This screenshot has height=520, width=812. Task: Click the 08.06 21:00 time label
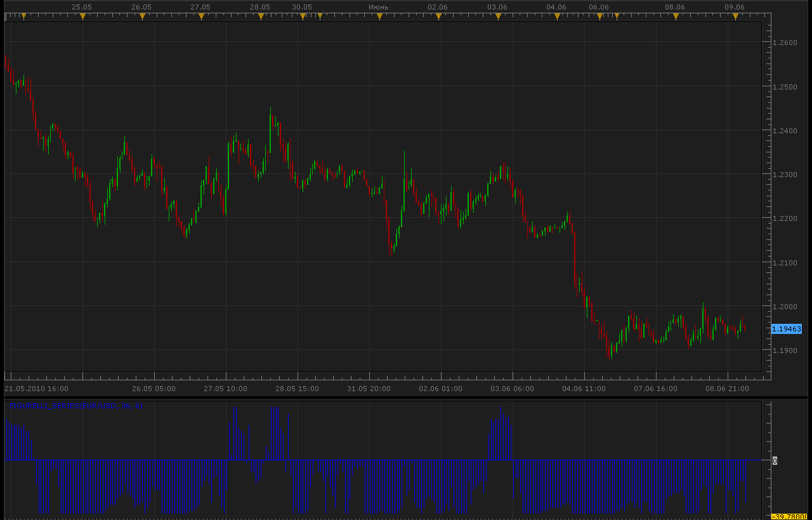(x=727, y=389)
